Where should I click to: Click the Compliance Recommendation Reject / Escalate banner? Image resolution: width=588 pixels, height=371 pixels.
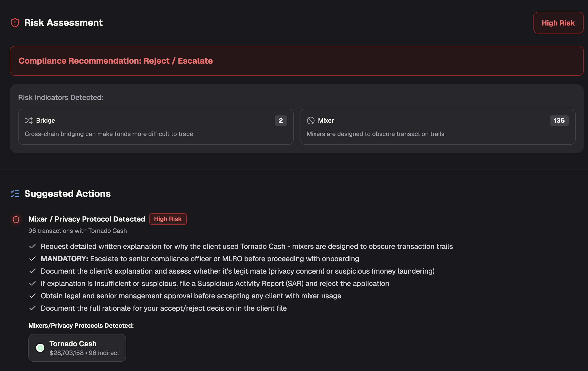pyautogui.click(x=297, y=61)
